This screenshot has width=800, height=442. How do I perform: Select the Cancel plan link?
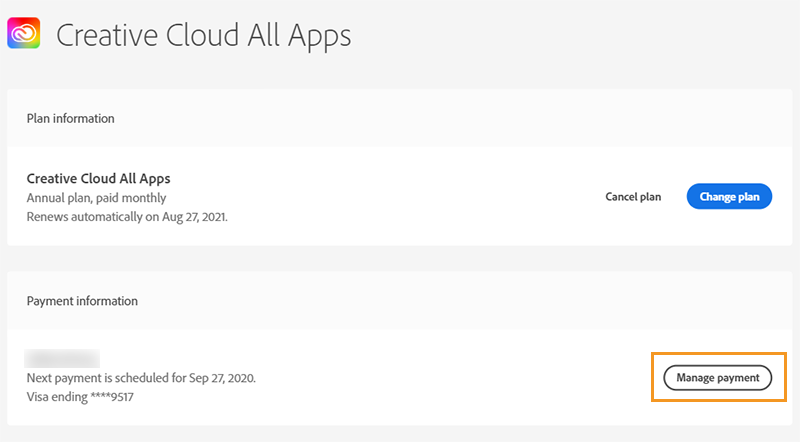(x=633, y=197)
